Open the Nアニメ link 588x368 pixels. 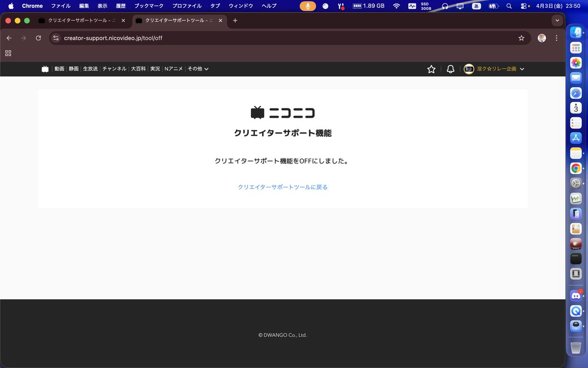173,69
